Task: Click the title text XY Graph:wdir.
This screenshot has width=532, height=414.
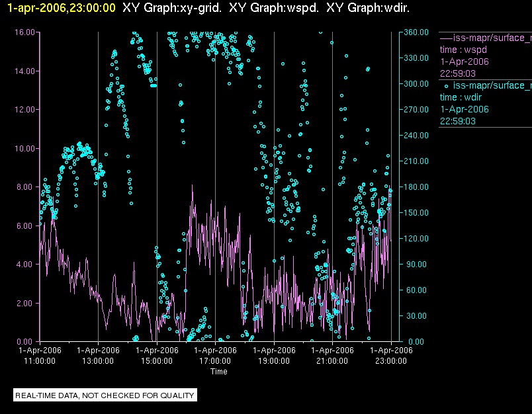Action: tap(368, 7)
